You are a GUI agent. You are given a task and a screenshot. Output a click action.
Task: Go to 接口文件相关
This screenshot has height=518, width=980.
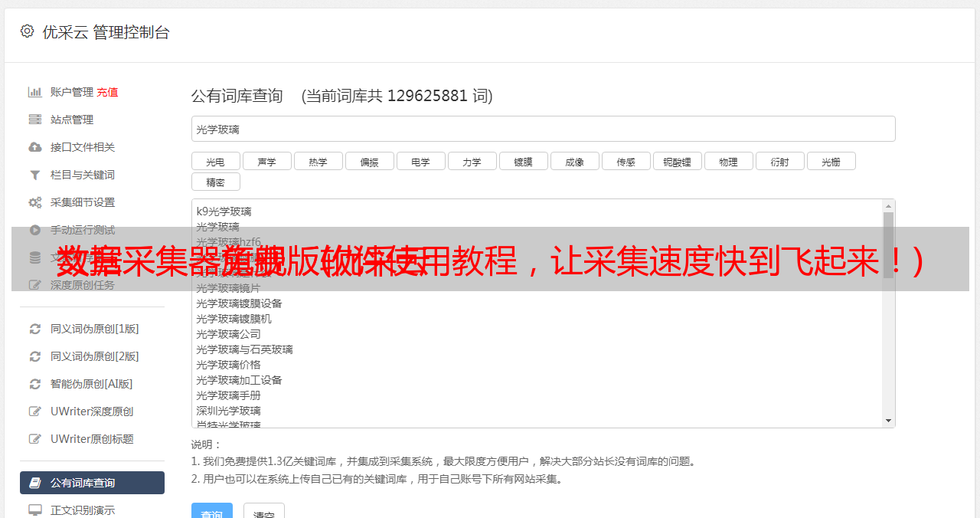click(83, 147)
